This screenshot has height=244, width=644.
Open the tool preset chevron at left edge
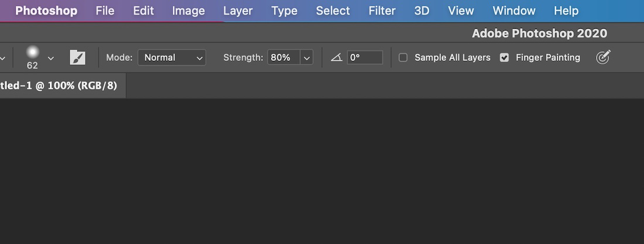click(x=2, y=58)
